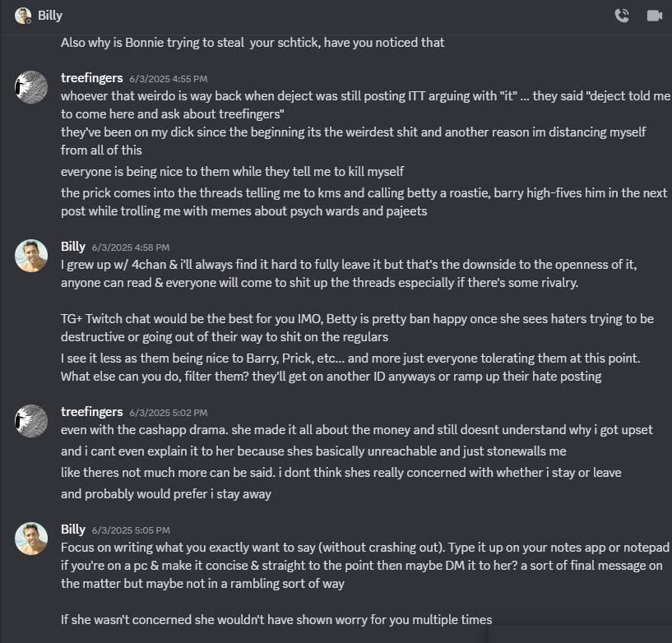Click the 6/3/2025 4:58 PM timestamp
This screenshot has width=672, height=643.
(130, 247)
